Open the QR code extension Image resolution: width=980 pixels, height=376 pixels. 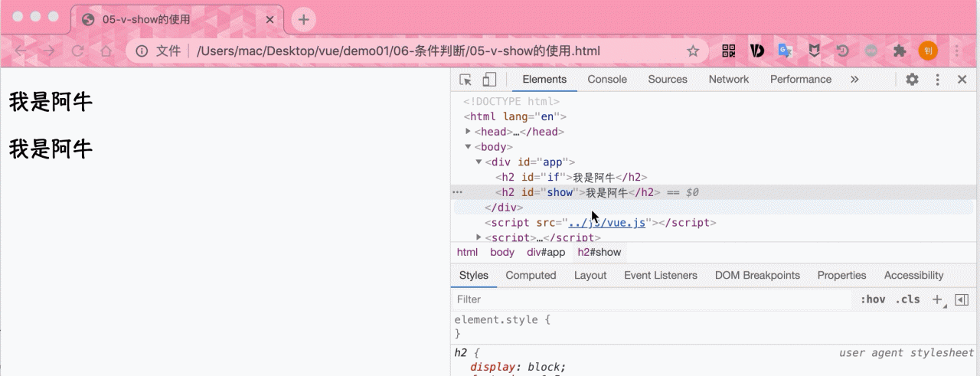coord(729,51)
